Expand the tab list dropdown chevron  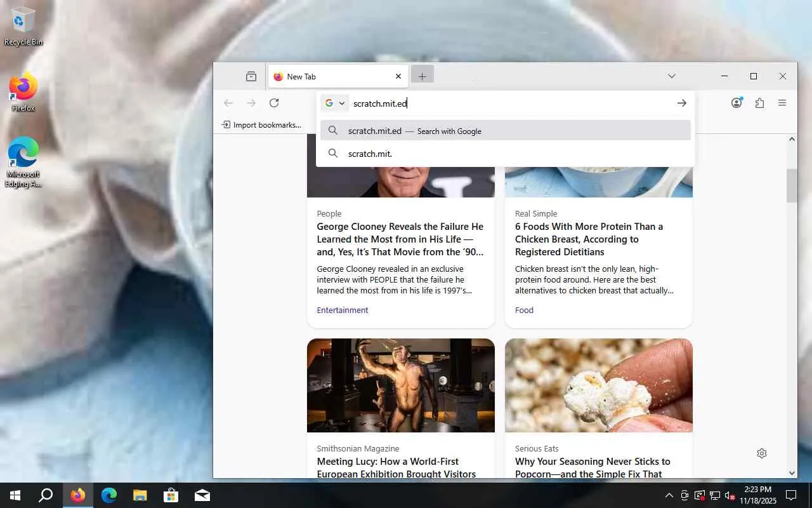tap(672, 76)
